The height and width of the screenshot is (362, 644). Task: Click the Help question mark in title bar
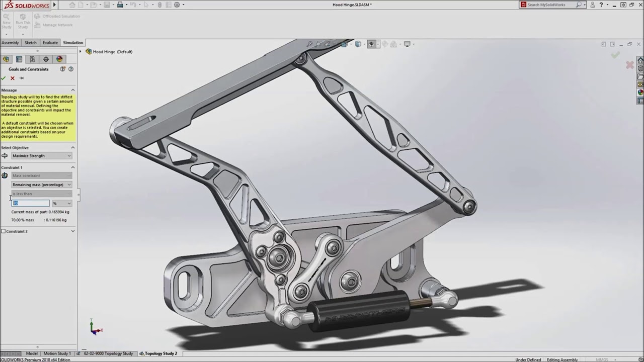click(x=601, y=5)
